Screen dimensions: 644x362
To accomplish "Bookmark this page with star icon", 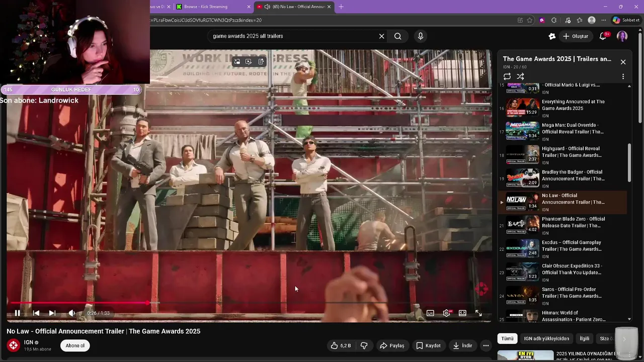I will (x=530, y=20).
